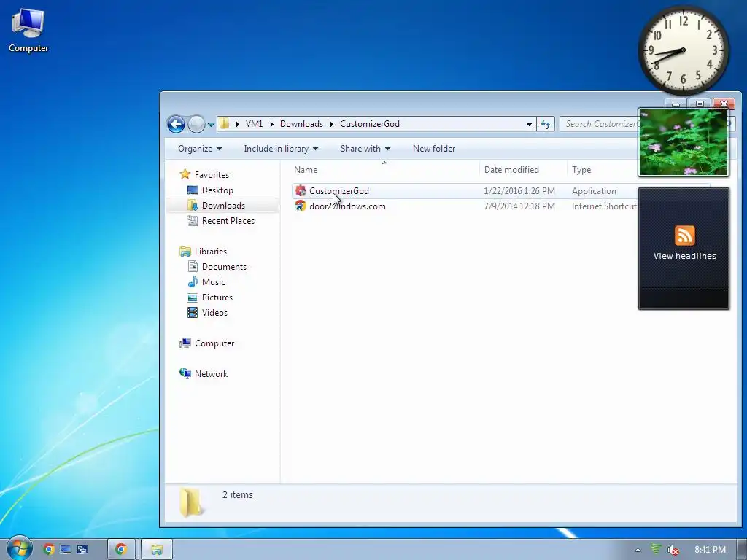Image resolution: width=747 pixels, height=560 pixels.
Task: Click muted speaker volume tray icon
Action: [673, 550]
